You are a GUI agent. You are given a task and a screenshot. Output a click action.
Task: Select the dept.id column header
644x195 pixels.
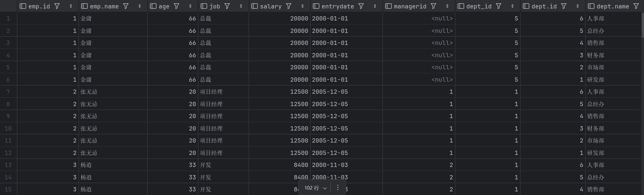coord(544,6)
